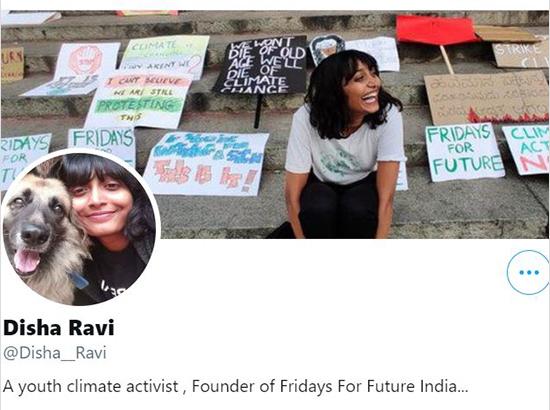Click the @Disha_Ravi handle
This screenshot has width=550, height=410.
[x=55, y=353]
